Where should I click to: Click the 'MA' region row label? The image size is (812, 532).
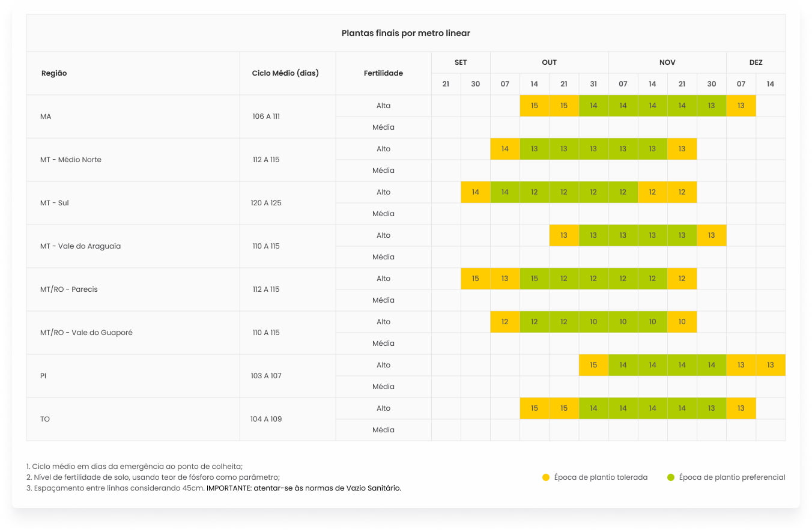click(x=46, y=116)
